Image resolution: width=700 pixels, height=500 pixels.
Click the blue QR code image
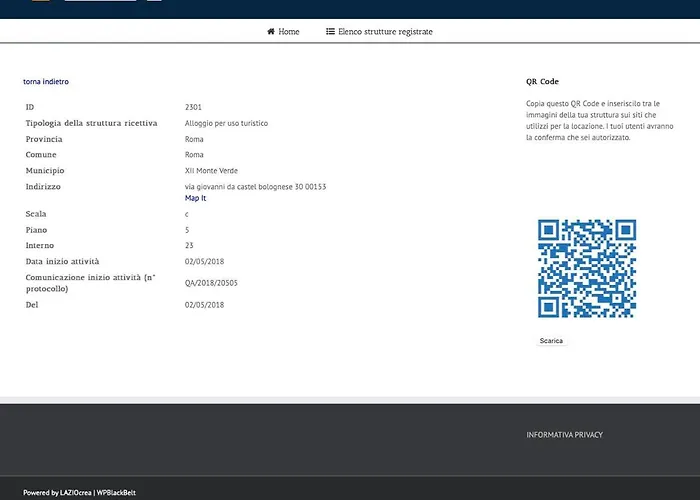587,268
